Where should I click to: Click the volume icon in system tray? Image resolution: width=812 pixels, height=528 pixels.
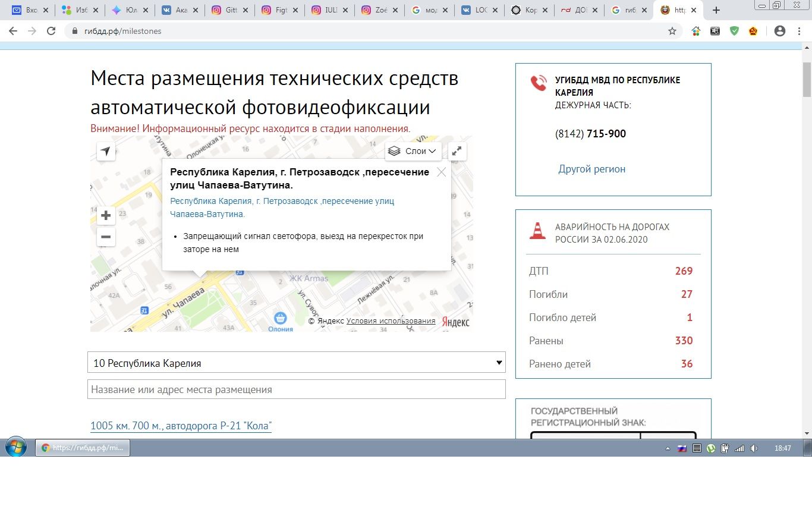[x=754, y=448]
